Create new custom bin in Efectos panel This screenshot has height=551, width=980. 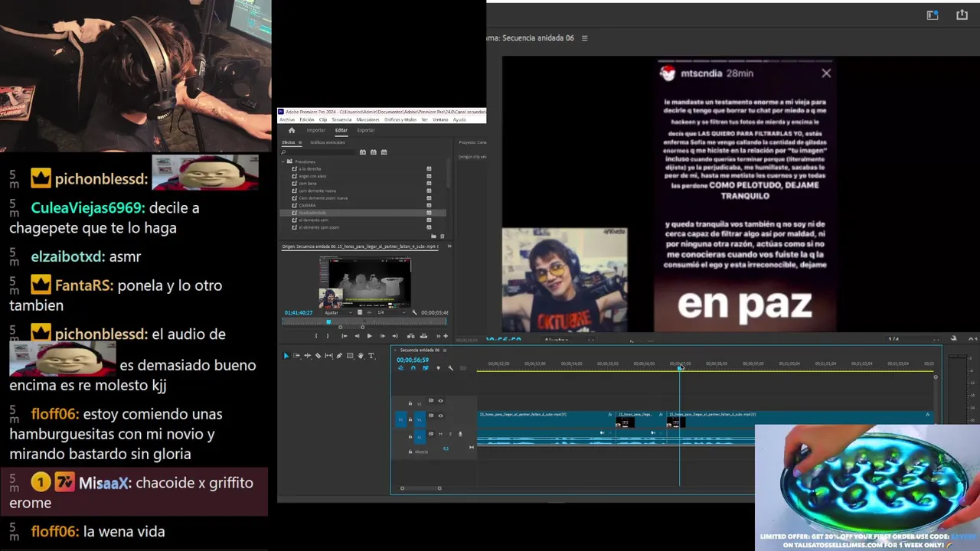[433, 236]
